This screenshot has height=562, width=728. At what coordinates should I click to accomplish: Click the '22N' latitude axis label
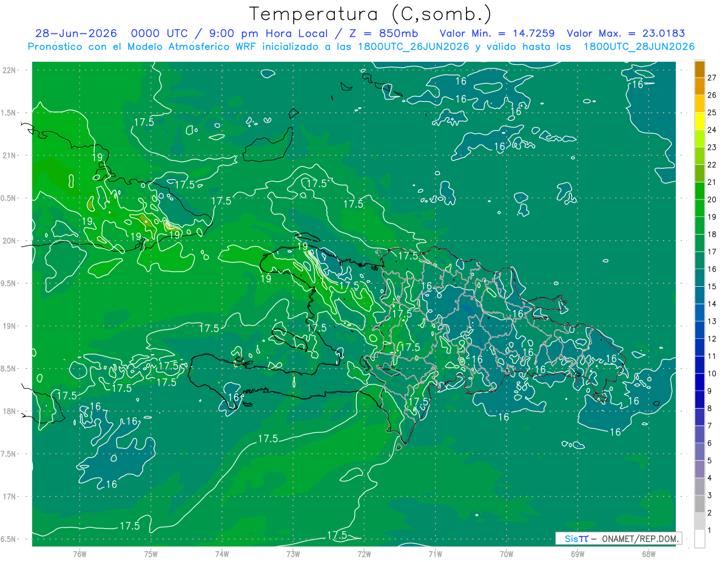[x=9, y=70]
